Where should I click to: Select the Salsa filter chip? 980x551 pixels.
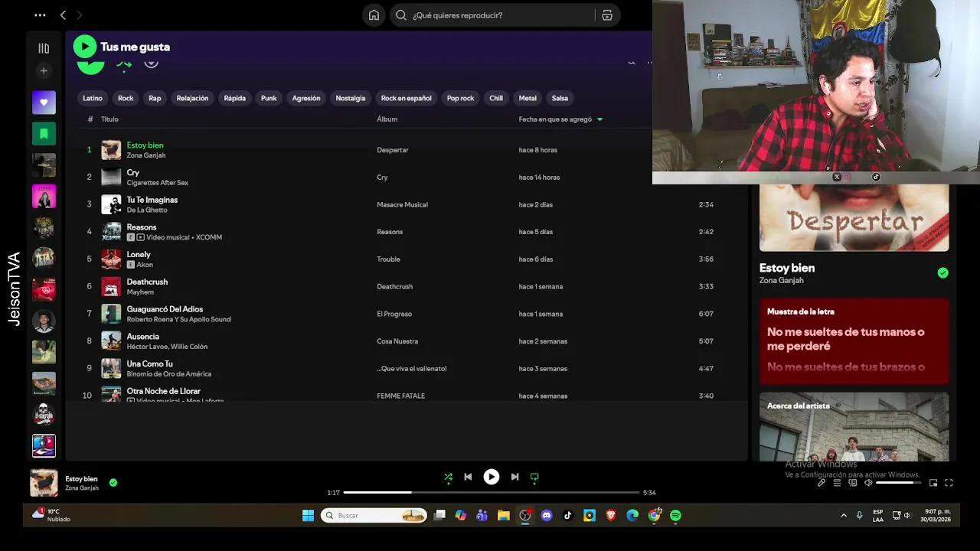[x=560, y=98]
